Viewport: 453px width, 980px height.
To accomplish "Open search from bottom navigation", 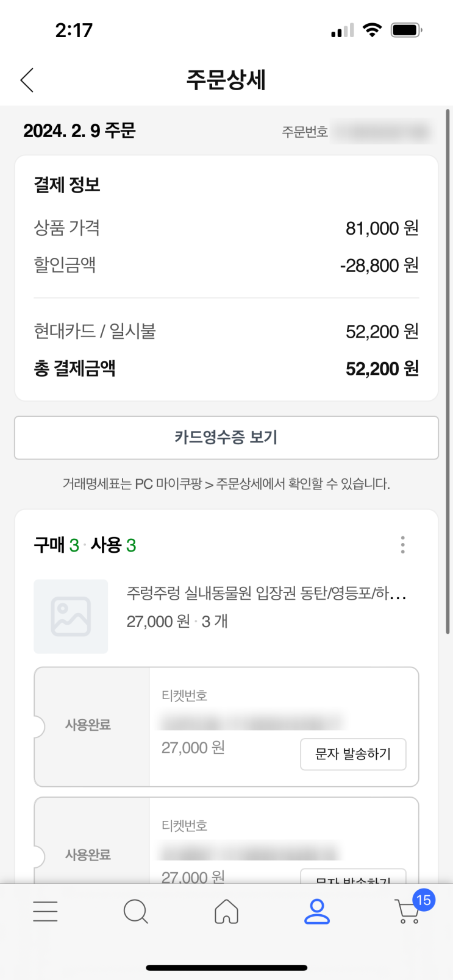I will (135, 912).
